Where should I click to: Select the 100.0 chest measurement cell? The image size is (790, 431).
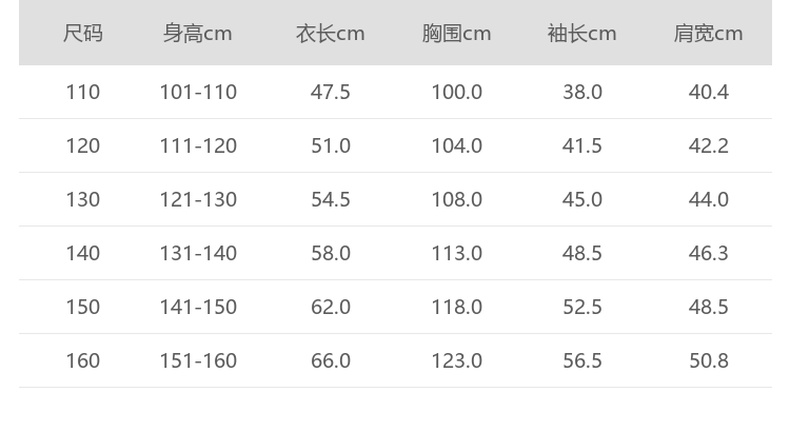point(456,92)
